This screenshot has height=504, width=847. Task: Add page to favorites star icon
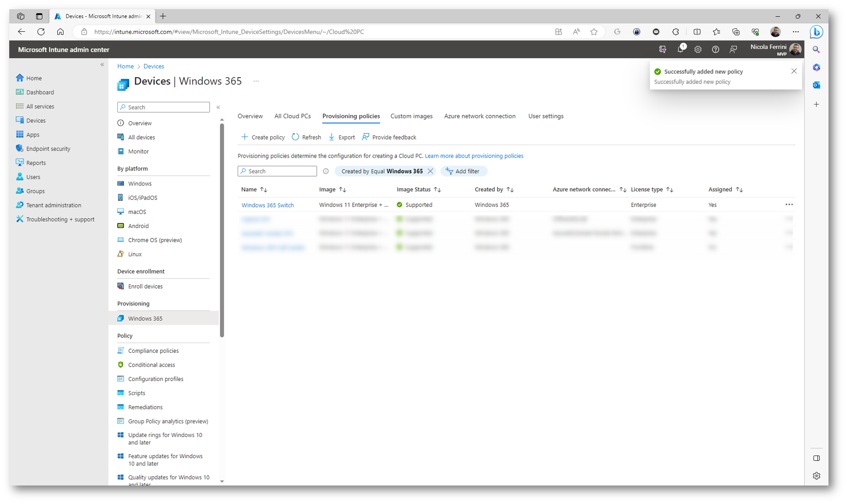[x=594, y=32]
